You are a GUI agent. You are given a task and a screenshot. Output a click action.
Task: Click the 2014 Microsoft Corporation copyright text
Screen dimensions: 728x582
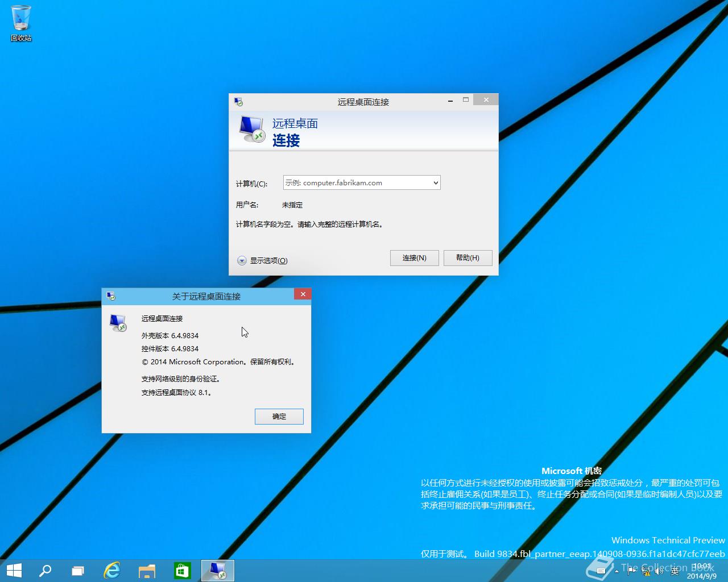(220, 362)
